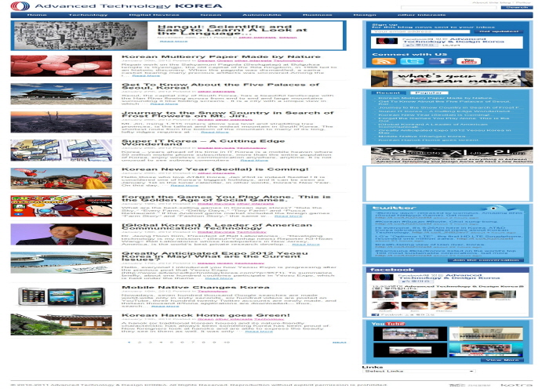The width and height of the screenshot is (549, 392).
Task: Open Golden Age of Social Games article
Action: pyautogui.click(x=226, y=198)
